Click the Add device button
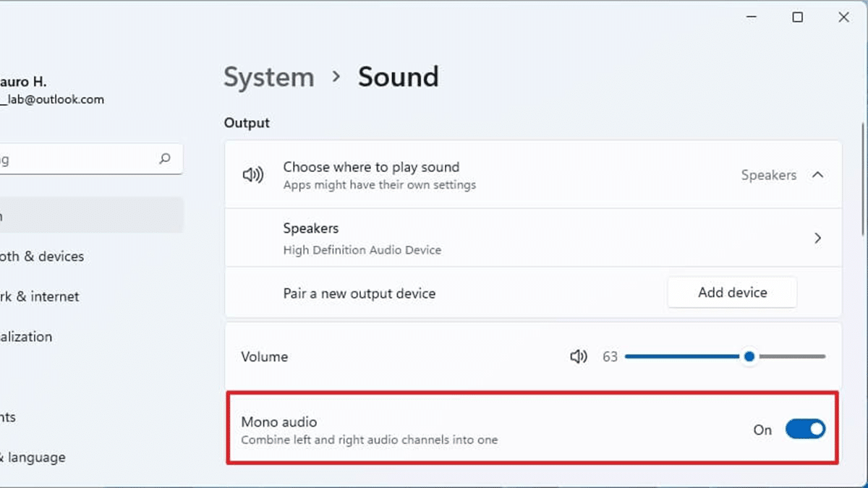Viewport: 868px width, 488px height. pos(732,293)
